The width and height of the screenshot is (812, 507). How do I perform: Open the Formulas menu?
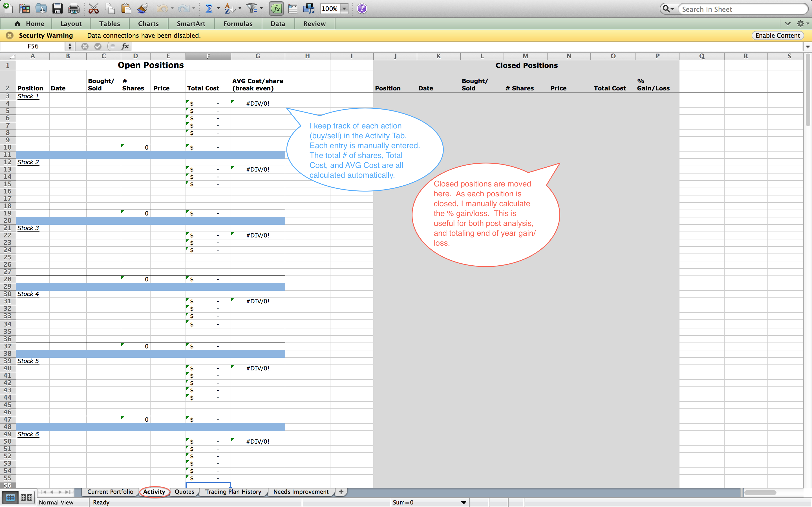click(237, 23)
